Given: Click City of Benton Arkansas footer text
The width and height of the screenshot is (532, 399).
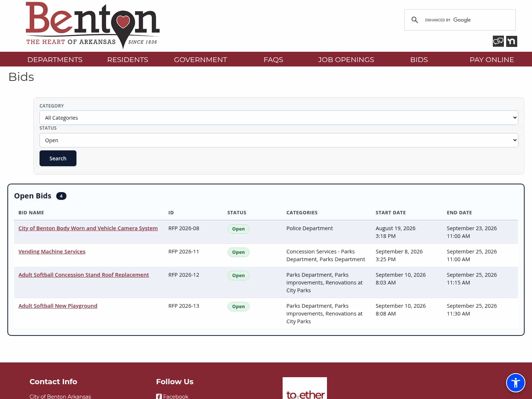Looking at the screenshot, I should point(60,396).
